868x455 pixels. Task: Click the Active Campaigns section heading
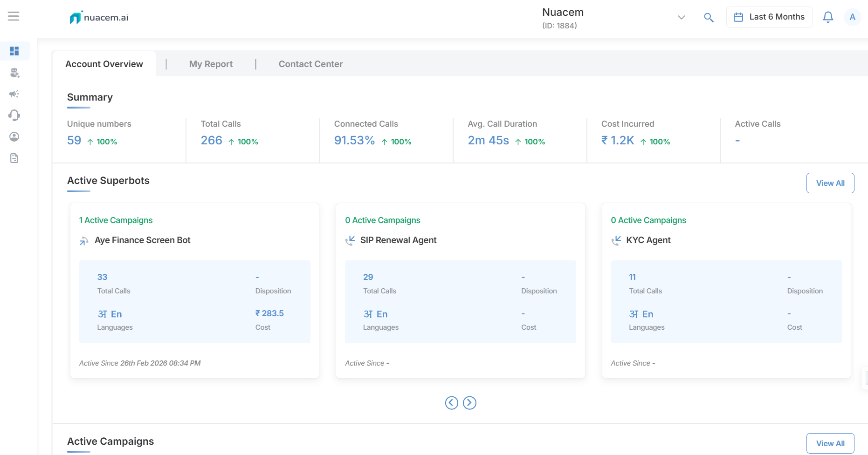[x=110, y=441]
